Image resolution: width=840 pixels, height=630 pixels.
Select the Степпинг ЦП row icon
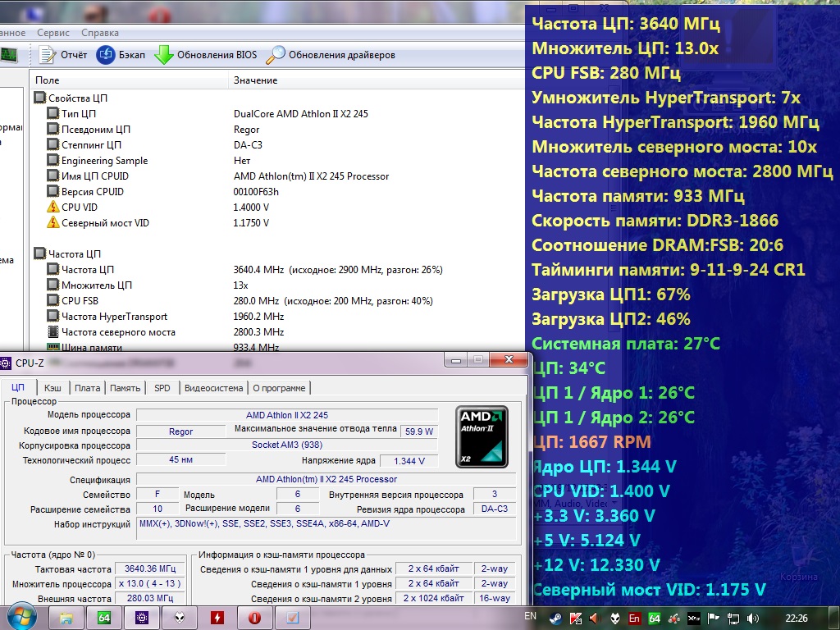52,144
